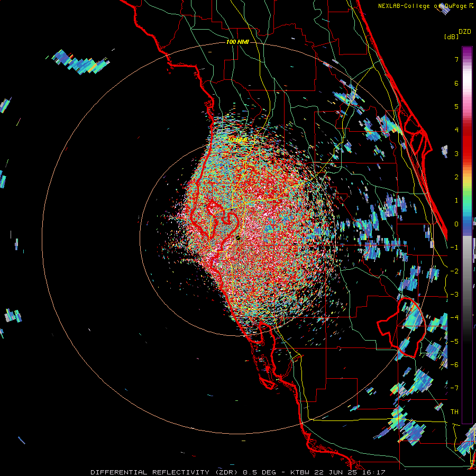Click the "-7" tick label on color scale
The height and width of the screenshot is (476, 476).
454,388
